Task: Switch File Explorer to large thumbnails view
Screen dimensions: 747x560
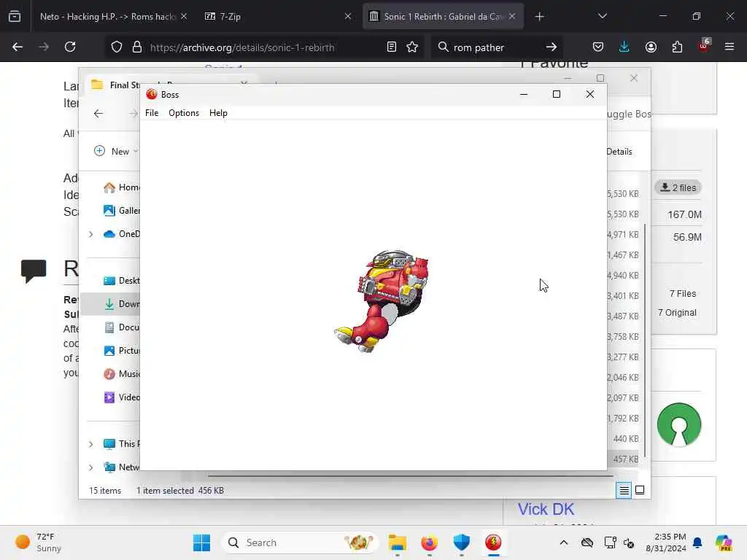Action: tap(640, 490)
